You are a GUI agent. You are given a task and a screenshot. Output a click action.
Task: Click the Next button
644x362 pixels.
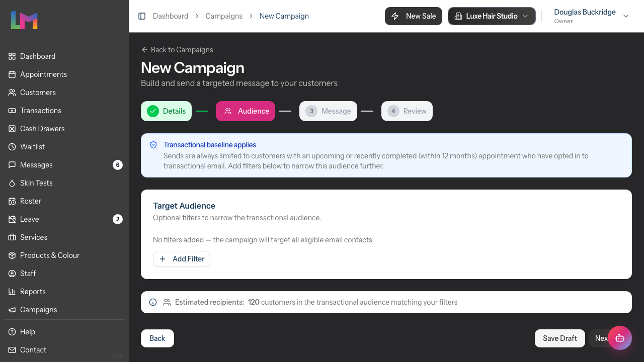601,338
